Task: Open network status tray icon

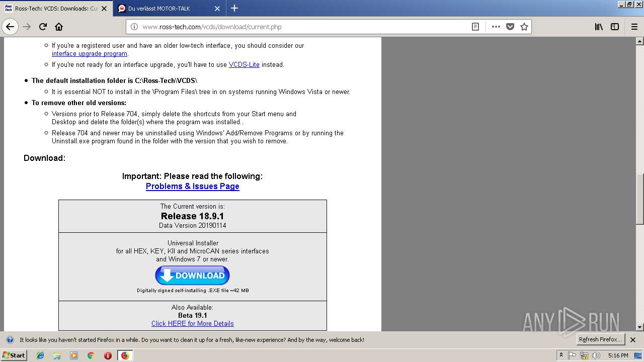Action: pos(584,355)
